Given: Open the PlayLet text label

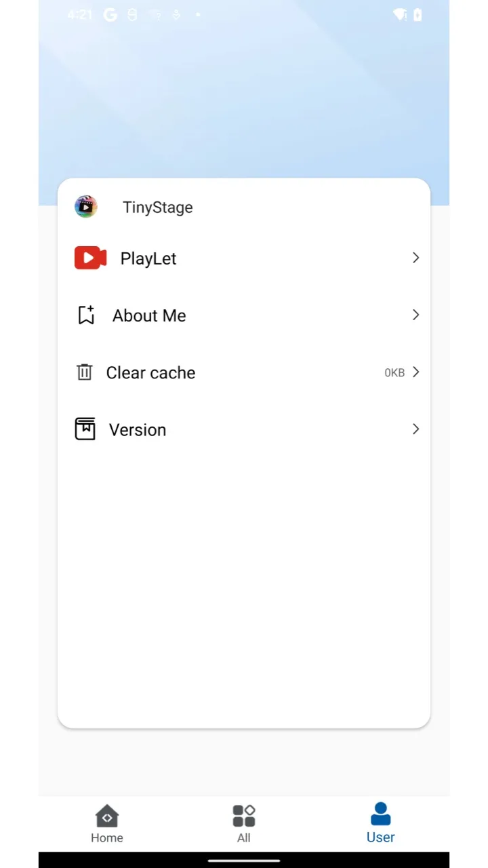Looking at the screenshot, I should click(148, 258).
